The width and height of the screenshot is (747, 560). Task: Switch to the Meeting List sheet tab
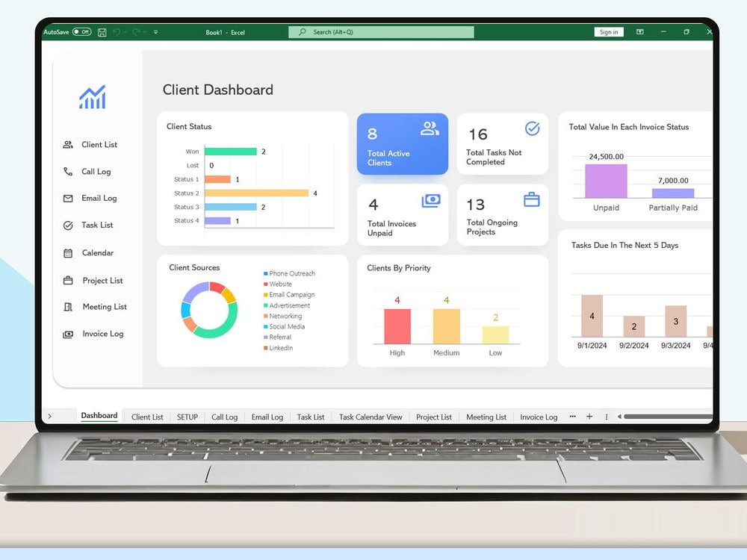[x=486, y=417]
